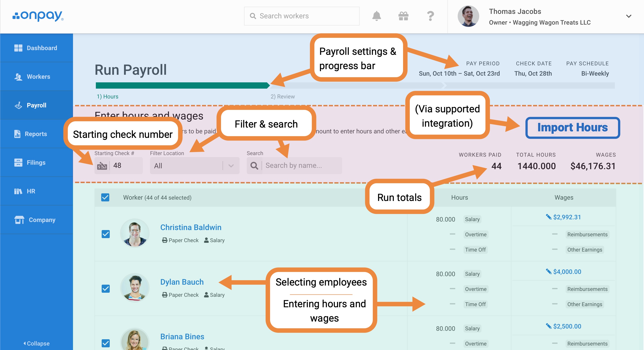Viewport: 644px width, 350px height.
Task: Click the Check Date Thu, Oct 28th
Action: point(533,73)
